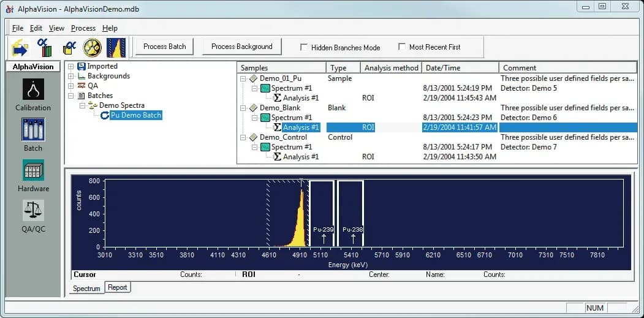Select the Demo Spectra tree item
Screen dimensions: 644x318
(x=122, y=105)
